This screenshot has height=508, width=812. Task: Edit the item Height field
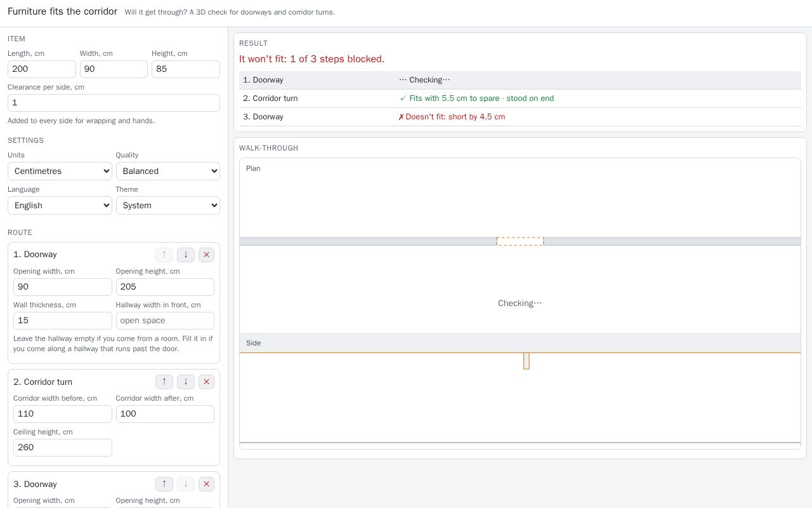pyautogui.click(x=186, y=69)
